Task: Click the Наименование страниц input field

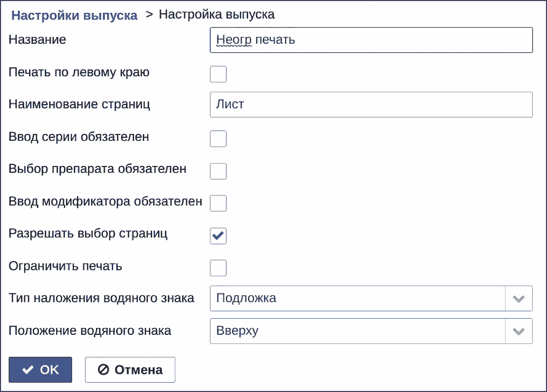Action: [x=371, y=104]
